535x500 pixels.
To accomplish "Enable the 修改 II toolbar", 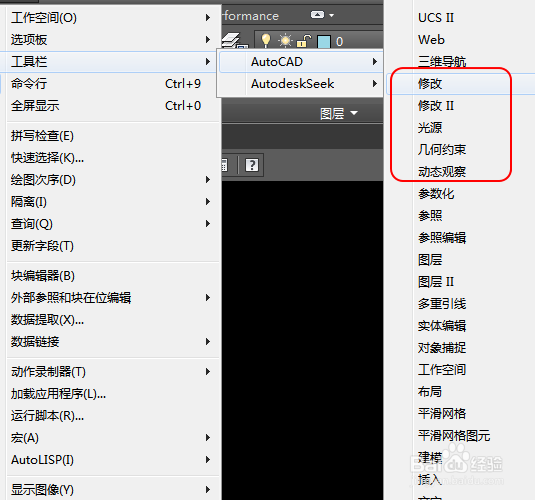I will 436,106.
